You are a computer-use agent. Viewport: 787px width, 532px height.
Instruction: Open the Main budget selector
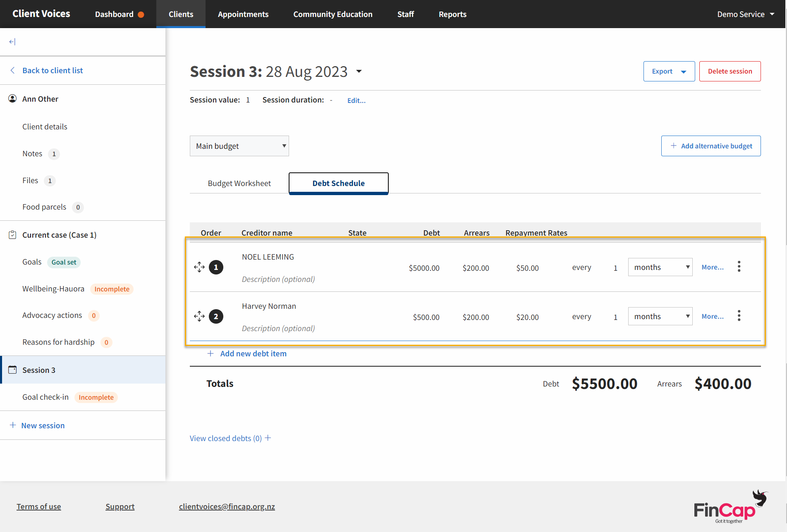(239, 146)
